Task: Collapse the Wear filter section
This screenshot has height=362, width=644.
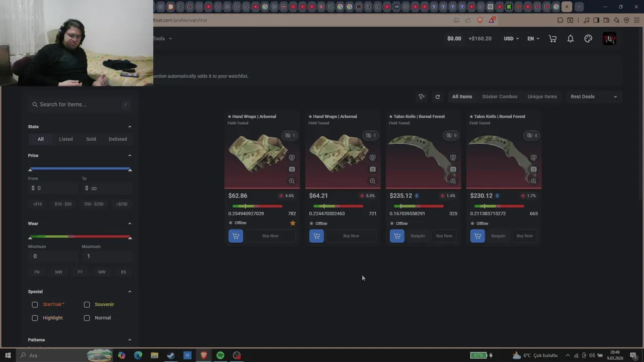Action: pyautogui.click(x=129, y=223)
